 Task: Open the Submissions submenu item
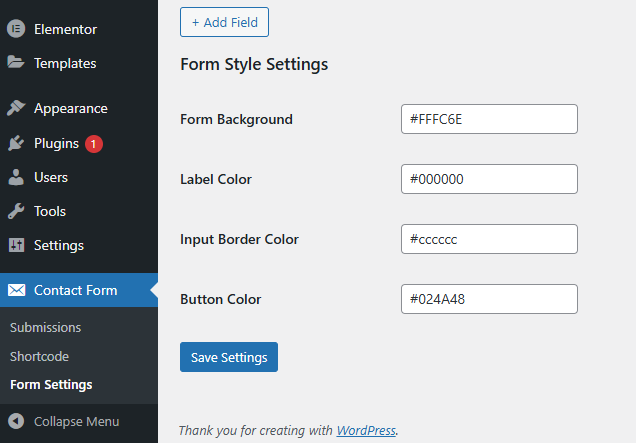click(x=45, y=327)
